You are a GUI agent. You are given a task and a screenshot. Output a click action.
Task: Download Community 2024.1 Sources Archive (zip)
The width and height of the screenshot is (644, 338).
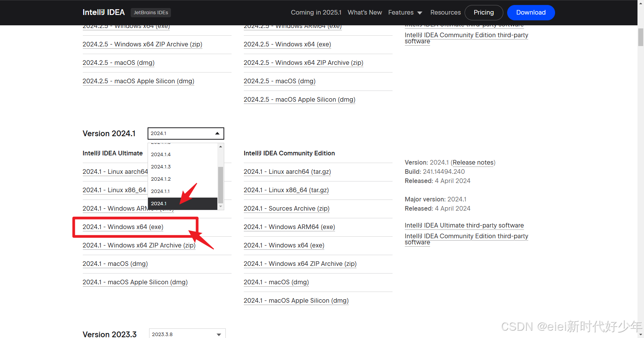coord(286,208)
